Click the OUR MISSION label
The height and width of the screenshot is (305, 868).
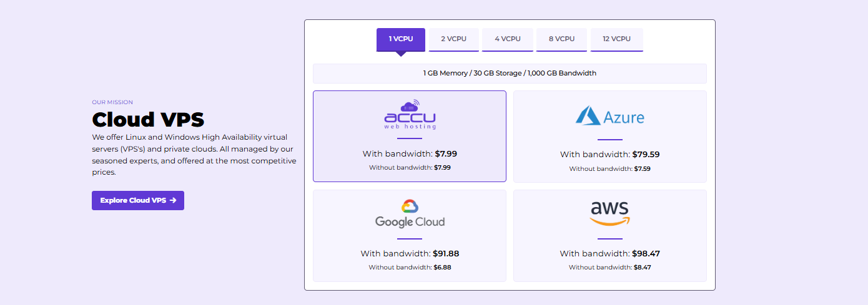112,102
